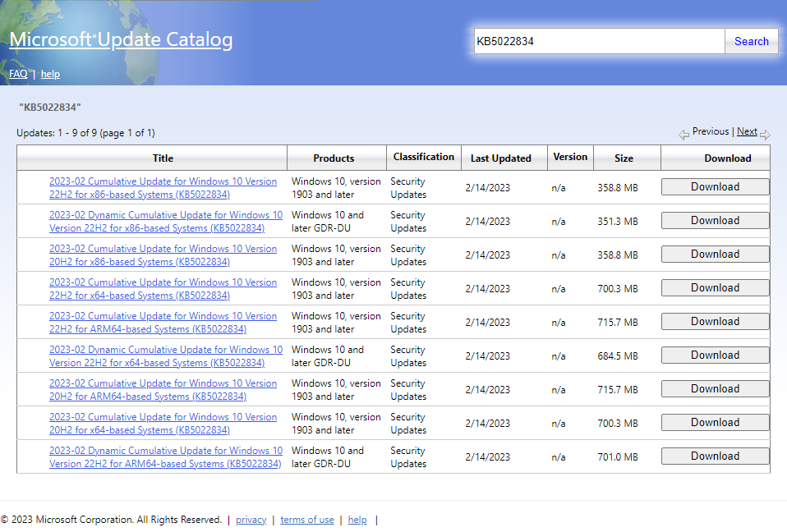Viewport: 787px width, 532px height.
Task: Download the 684.5 MB dynamic x64 update
Action: 716,355
